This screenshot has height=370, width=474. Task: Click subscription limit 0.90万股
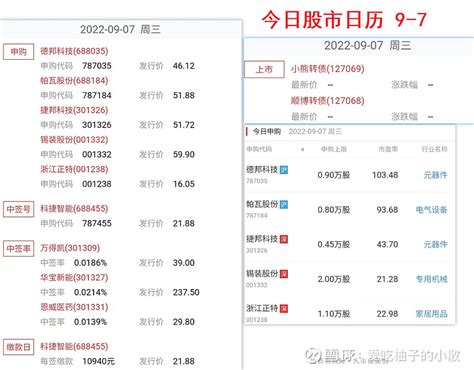click(334, 175)
